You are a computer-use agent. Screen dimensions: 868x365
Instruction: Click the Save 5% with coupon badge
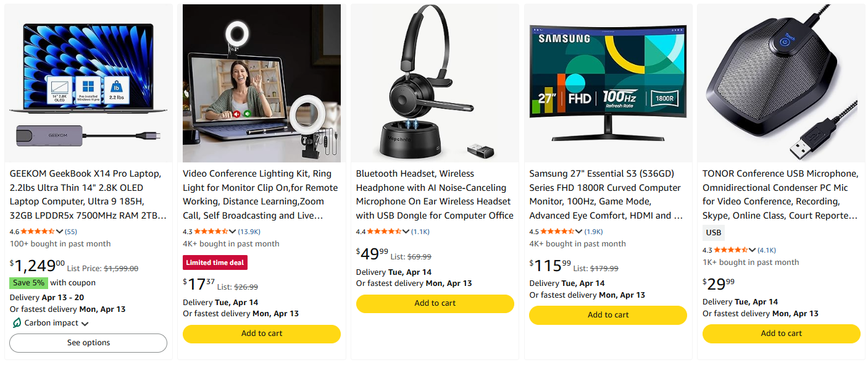pos(28,282)
